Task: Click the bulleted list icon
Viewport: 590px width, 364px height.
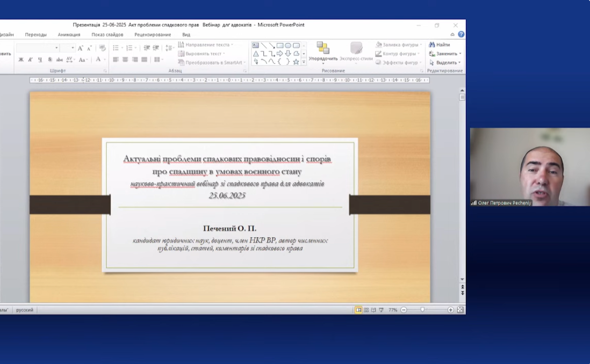Action: coord(117,48)
